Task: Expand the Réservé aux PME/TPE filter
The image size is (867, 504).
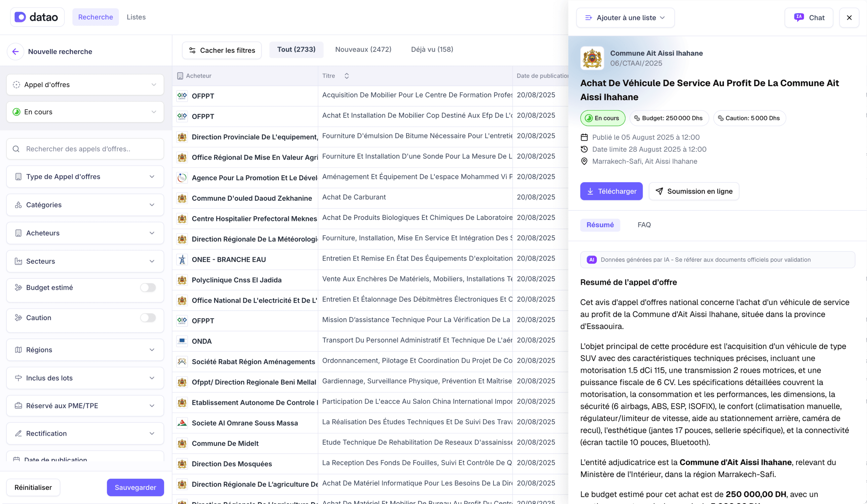Action: pyautogui.click(x=85, y=405)
